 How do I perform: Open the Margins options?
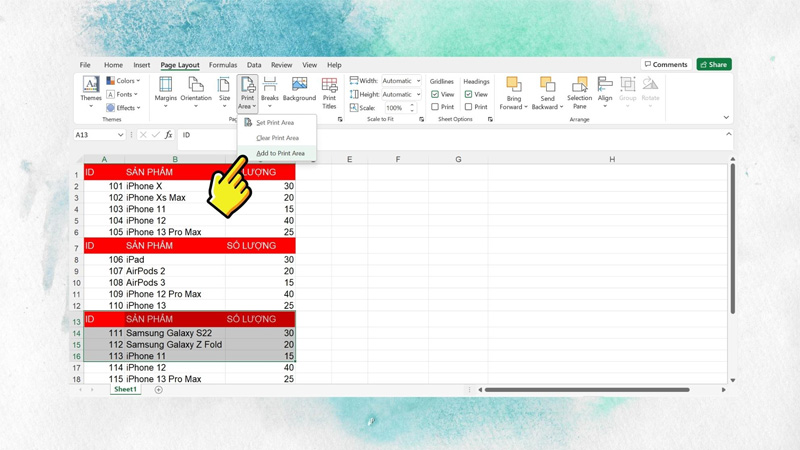pyautogui.click(x=165, y=92)
